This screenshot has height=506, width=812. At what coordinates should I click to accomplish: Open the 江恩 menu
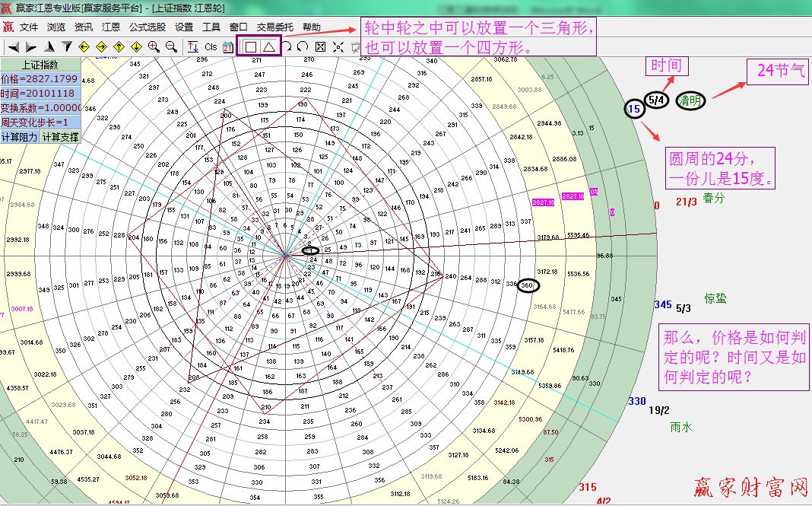point(111,27)
